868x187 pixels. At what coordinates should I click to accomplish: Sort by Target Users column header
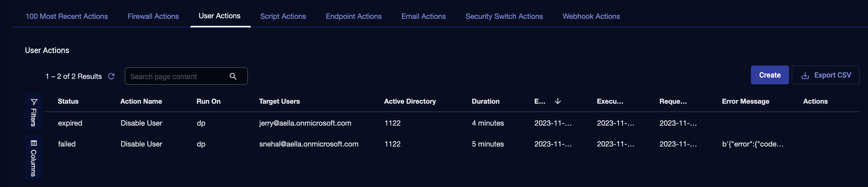coord(279,101)
